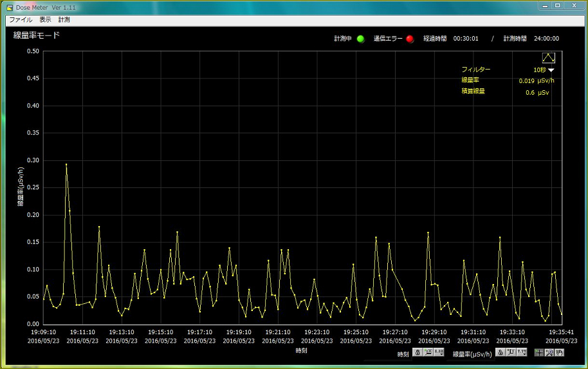Toggle the 線量率 axis scale lock
The width and height of the screenshot is (588, 369).
pyautogui.click(x=500, y=353)
